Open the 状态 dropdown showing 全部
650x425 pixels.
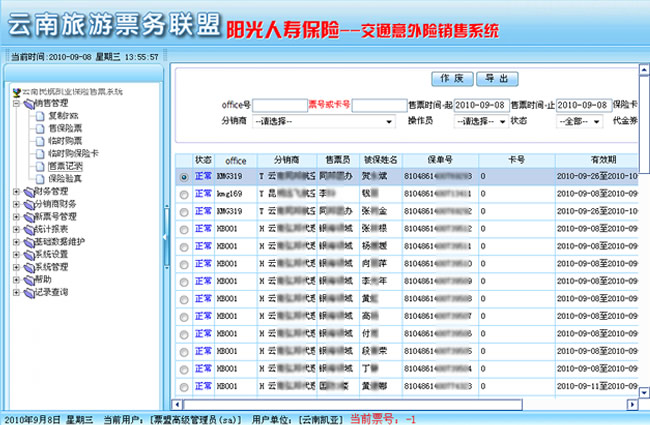click(x=579, y=121)
